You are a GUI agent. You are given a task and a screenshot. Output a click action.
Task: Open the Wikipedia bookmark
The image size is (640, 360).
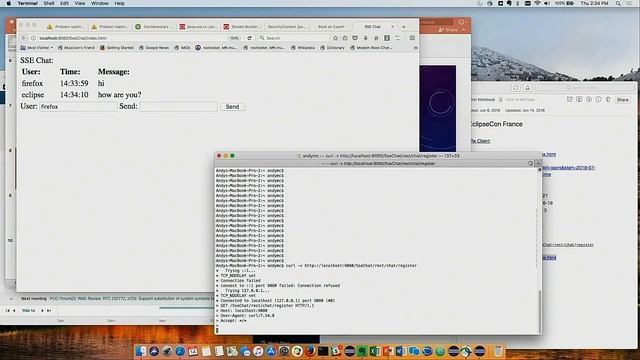tap(302, 48)
